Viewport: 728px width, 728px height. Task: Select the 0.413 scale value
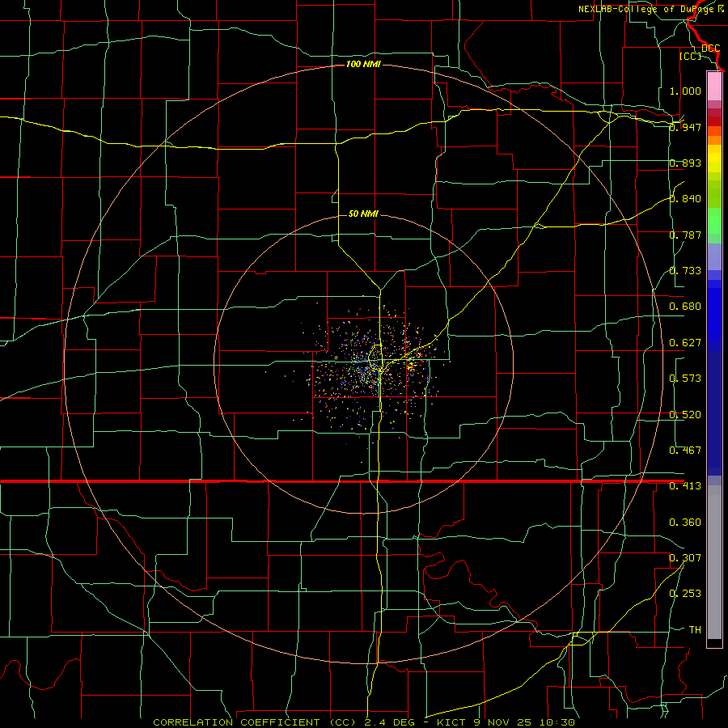tap(685, 486)
